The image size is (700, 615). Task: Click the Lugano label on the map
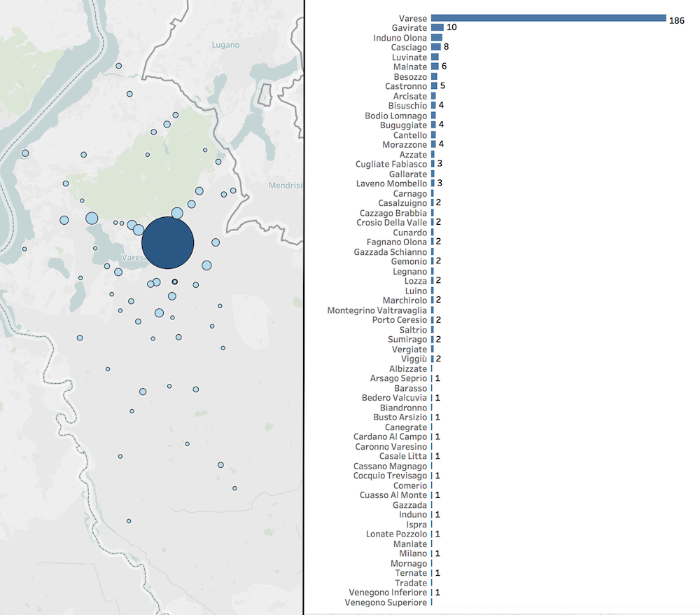tap(225, 45)
